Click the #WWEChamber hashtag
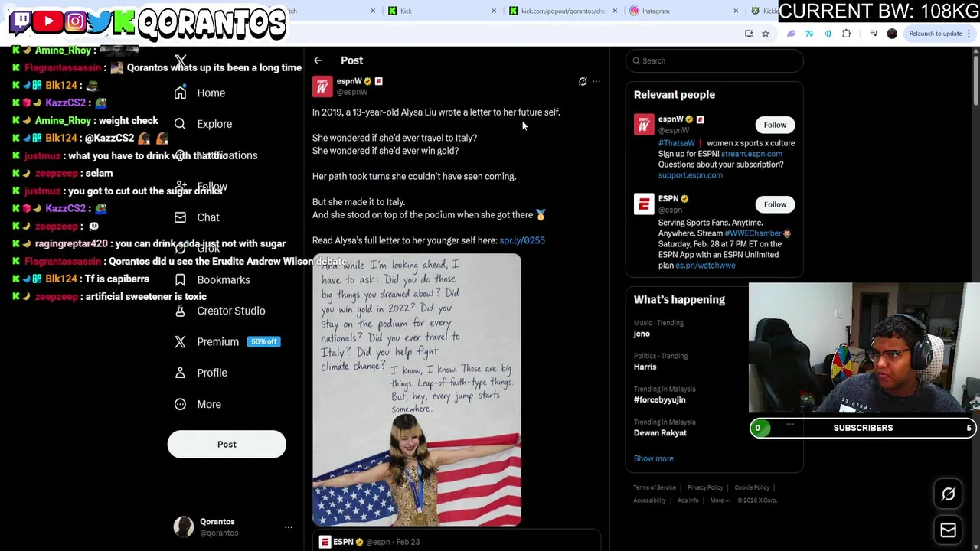The image size is (980, 551). tap(753, 233)
